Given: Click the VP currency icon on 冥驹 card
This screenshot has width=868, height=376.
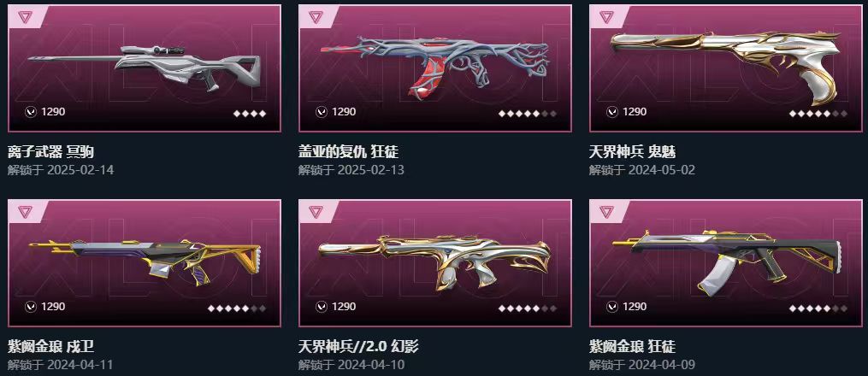Looking at the screenshot, I should pyautogui.click(x=31, y=112).
